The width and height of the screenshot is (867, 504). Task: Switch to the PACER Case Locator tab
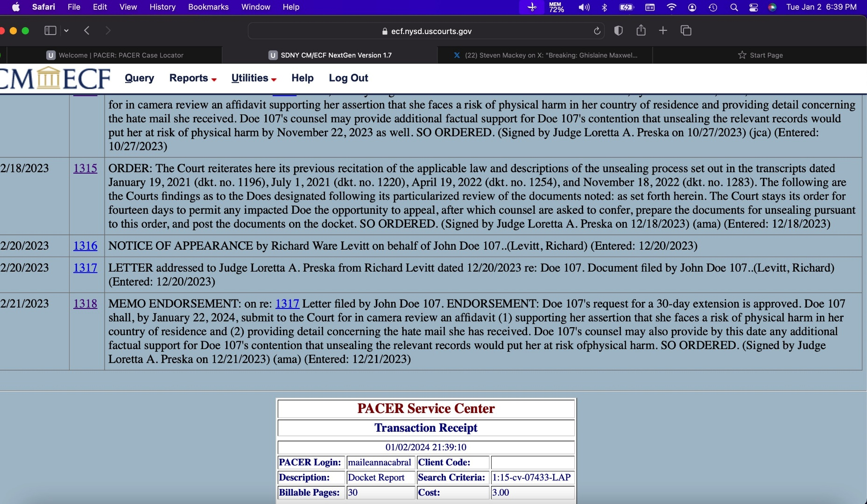pos(115,55)
